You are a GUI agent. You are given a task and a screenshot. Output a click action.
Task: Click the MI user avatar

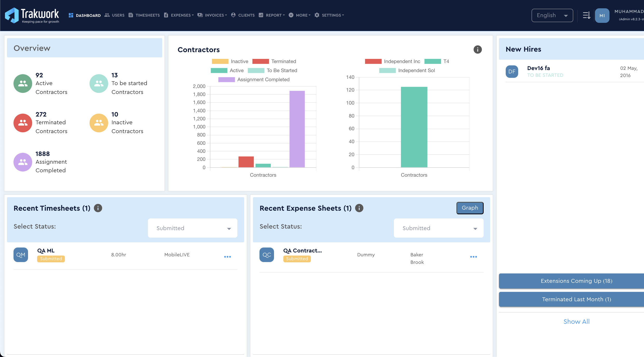tap(602, 16)
